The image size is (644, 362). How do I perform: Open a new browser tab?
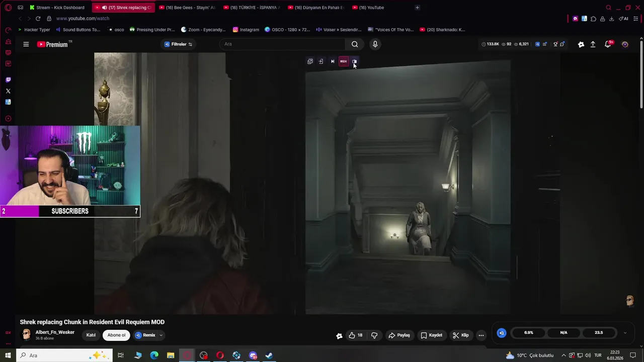(x=417, y=8)
